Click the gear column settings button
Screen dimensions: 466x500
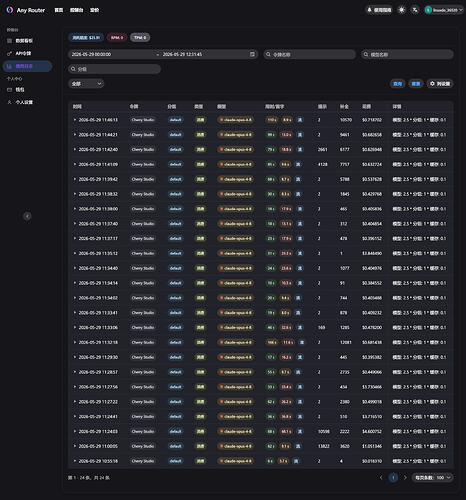tap(440, 84)
